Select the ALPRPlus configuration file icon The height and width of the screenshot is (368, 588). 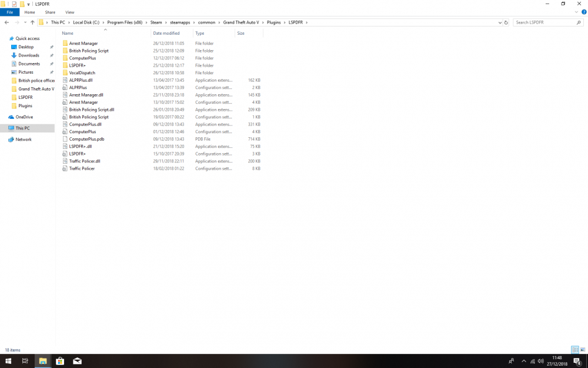point(65,88)
